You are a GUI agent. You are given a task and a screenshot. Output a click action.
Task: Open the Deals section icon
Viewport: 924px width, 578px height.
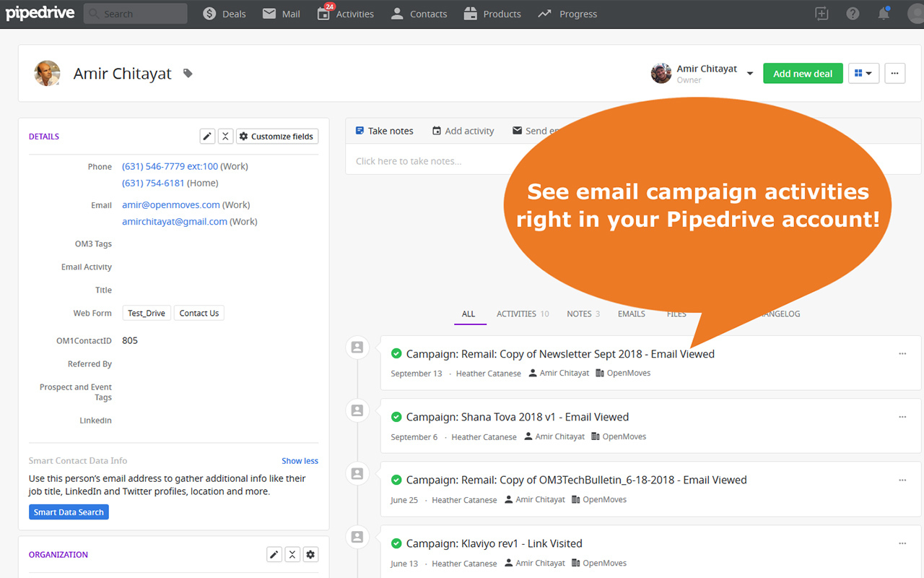[x=209, y=13]
